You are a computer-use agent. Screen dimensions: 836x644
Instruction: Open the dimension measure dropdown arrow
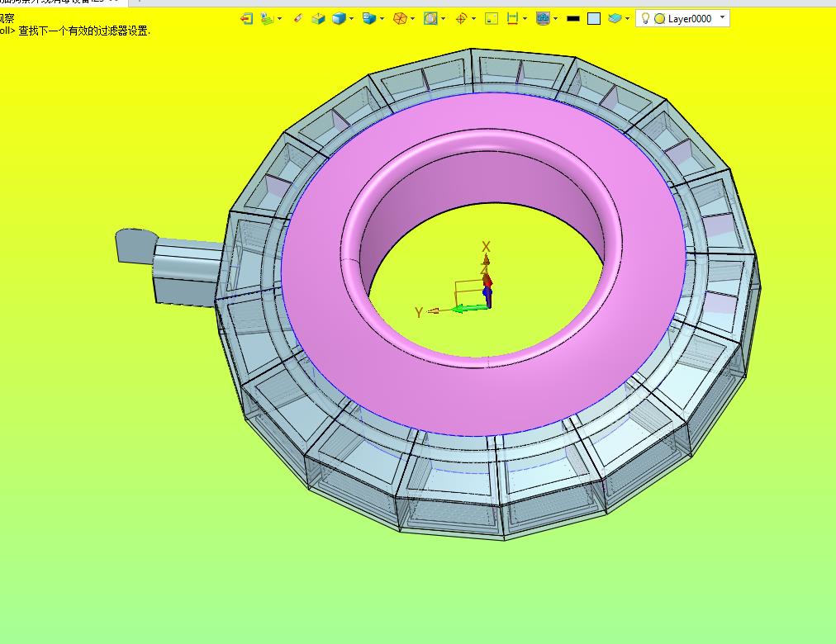525,19
